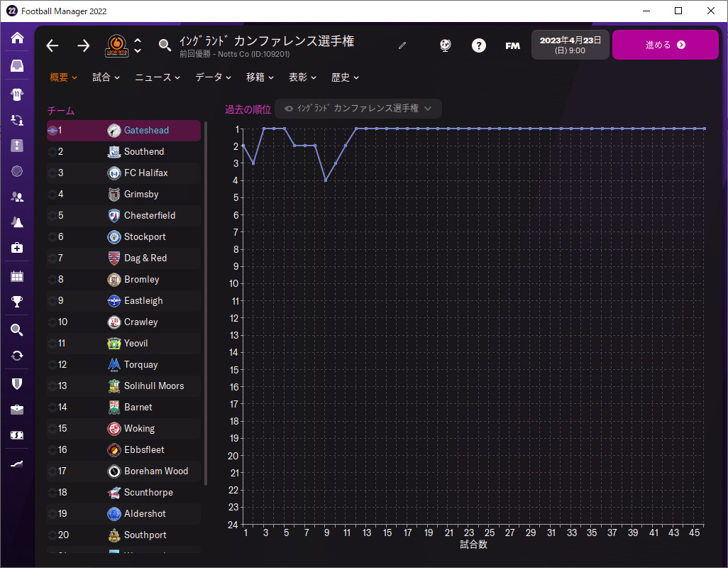Open the Data Hub clipboard icon
Screen dimensions: 728x568
pos(17,146)
